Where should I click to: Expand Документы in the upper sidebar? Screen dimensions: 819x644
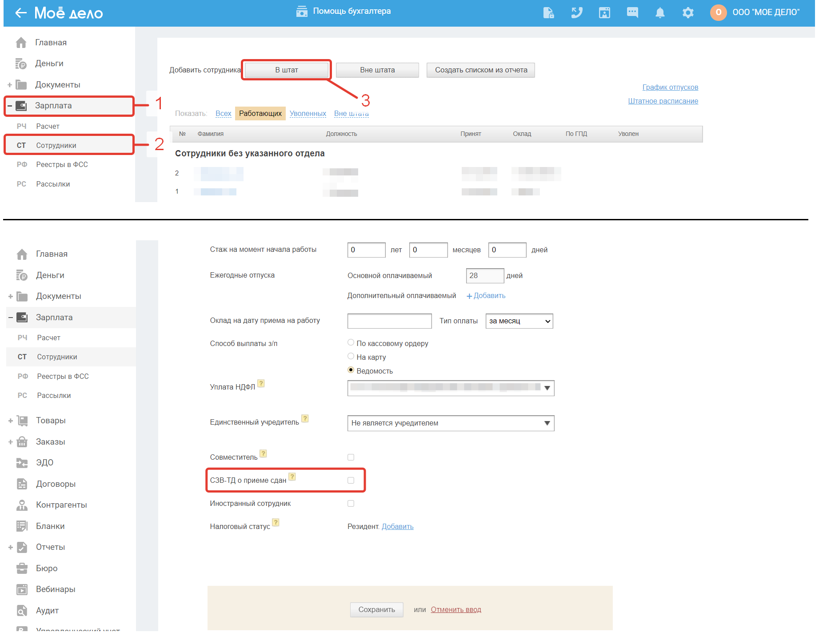click(9, 85)
